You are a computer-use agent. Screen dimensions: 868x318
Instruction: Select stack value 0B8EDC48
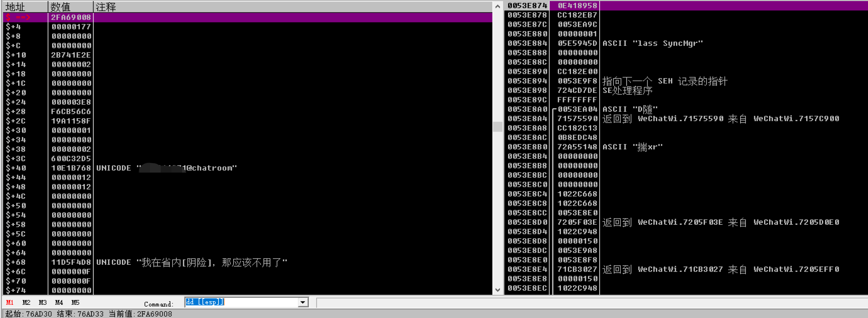point(577,138)
